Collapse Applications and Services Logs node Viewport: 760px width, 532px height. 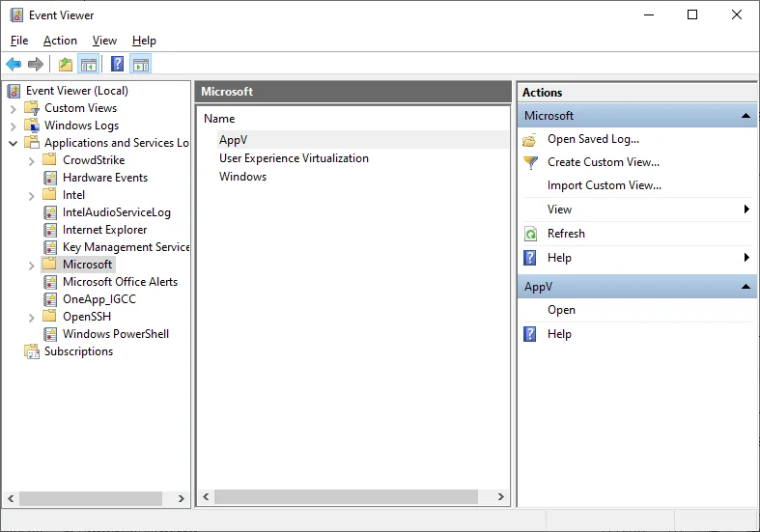coord(14,144)
